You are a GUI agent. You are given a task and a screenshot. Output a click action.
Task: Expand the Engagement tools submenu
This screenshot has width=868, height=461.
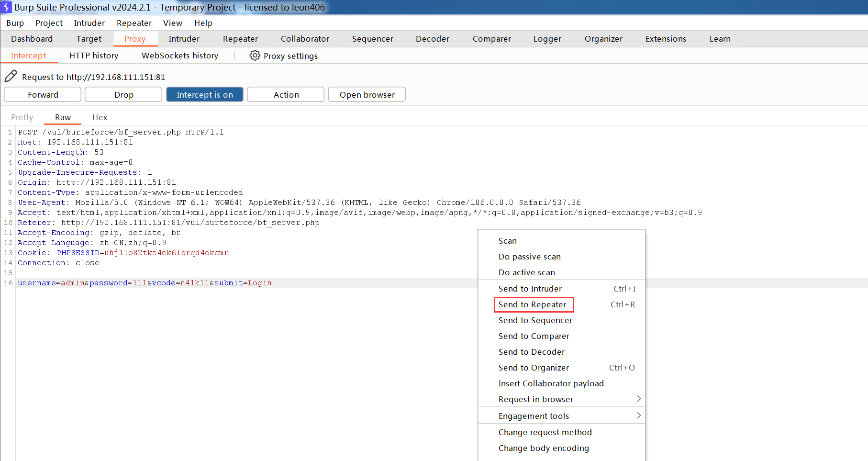pos(638,416)
